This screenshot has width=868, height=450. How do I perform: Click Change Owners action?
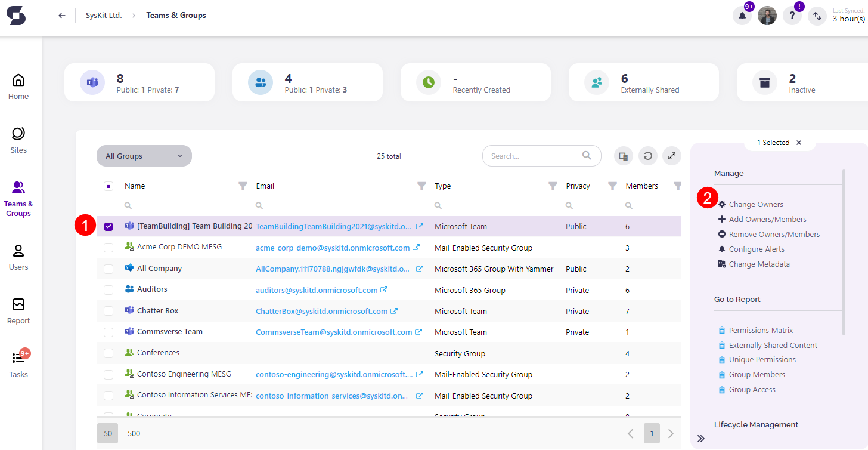(755, 205)
